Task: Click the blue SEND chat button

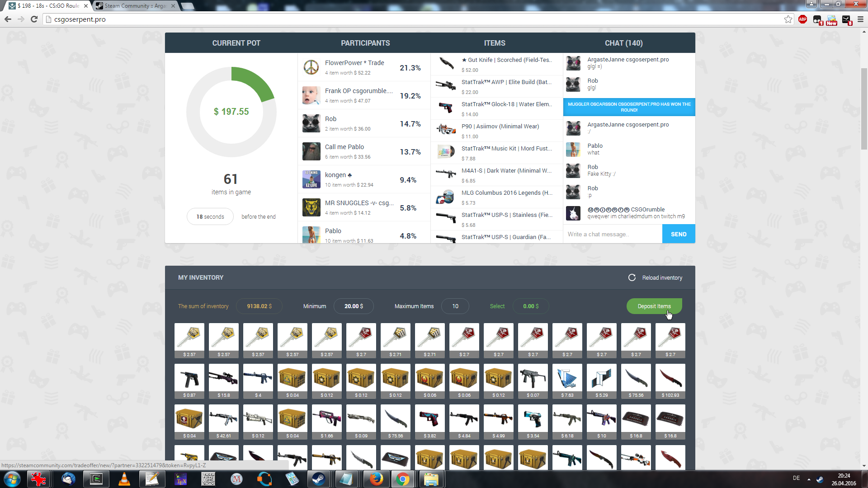Action: point(678,234)
